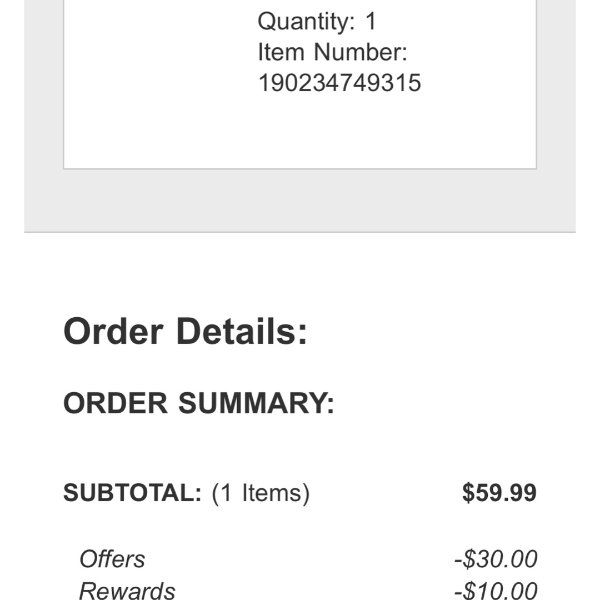600x600 pixels.
Task: Click the word SUMMARY in the heading
Action: click(256, 403)
